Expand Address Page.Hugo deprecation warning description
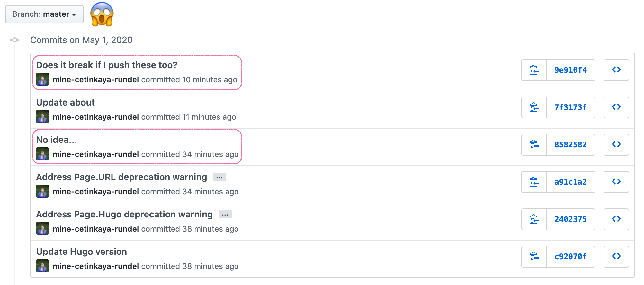 tap(225, 215)
